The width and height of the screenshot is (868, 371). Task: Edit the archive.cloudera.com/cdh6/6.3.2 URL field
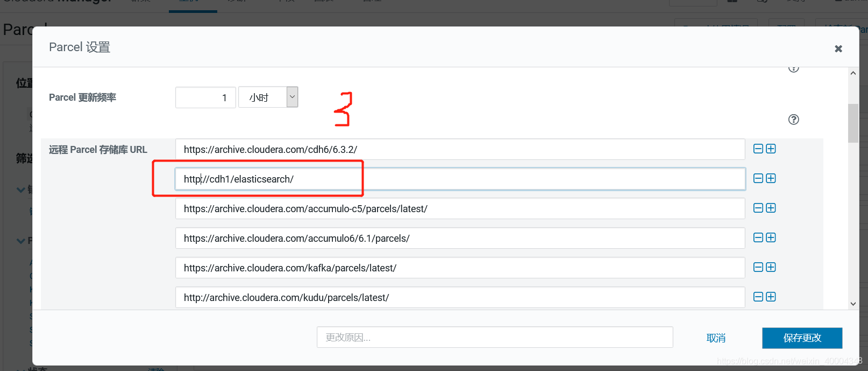click(460, 149)
